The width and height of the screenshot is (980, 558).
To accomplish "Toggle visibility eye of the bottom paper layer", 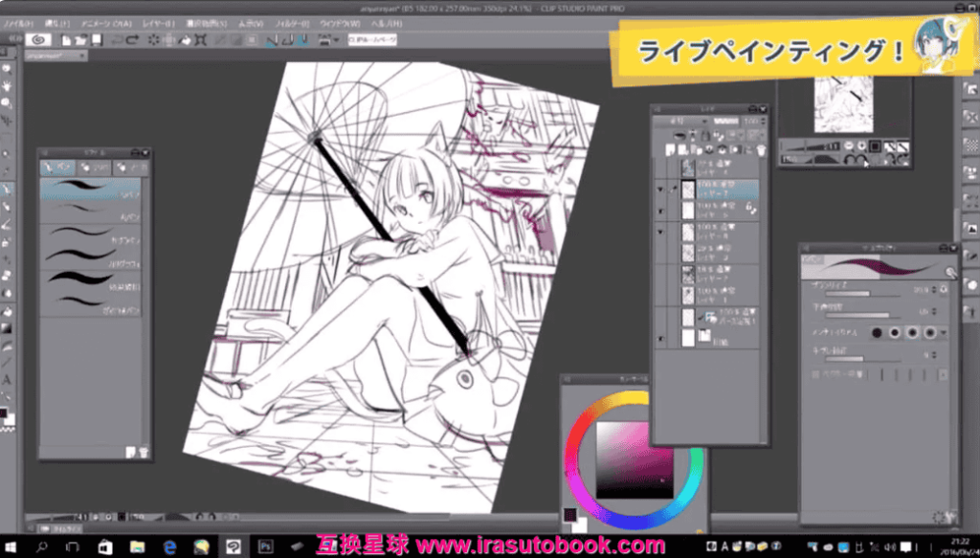I will coord(660,340).
